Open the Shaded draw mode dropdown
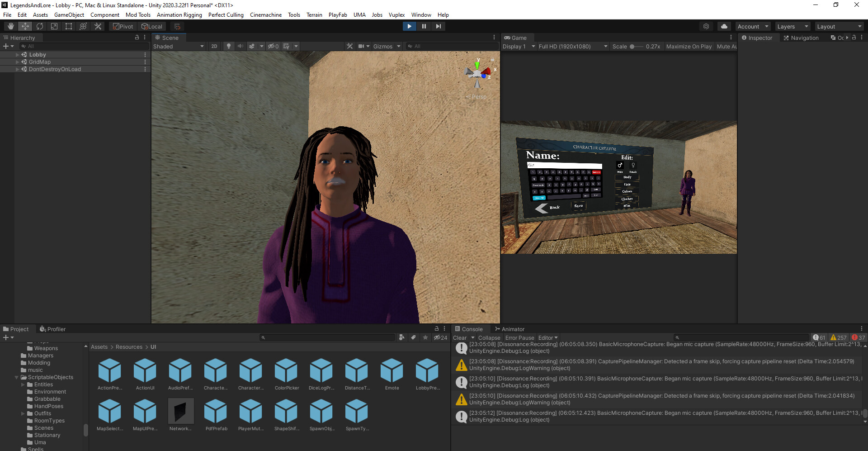 click(179, 46)
